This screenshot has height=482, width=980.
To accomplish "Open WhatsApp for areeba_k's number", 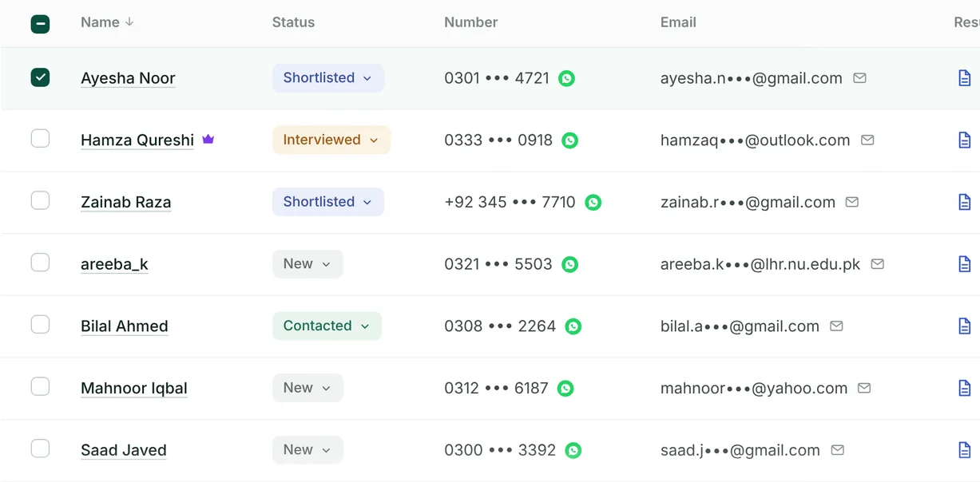I will coord(569,264).
